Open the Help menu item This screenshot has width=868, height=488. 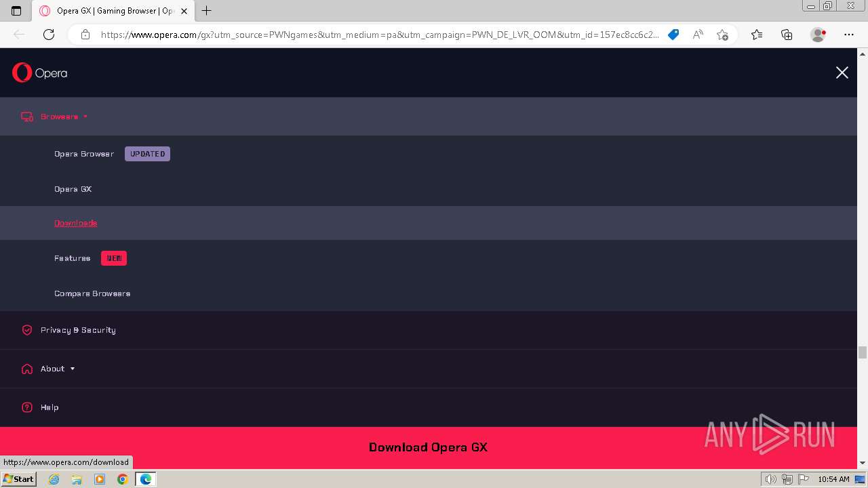(x=50, y=407)
